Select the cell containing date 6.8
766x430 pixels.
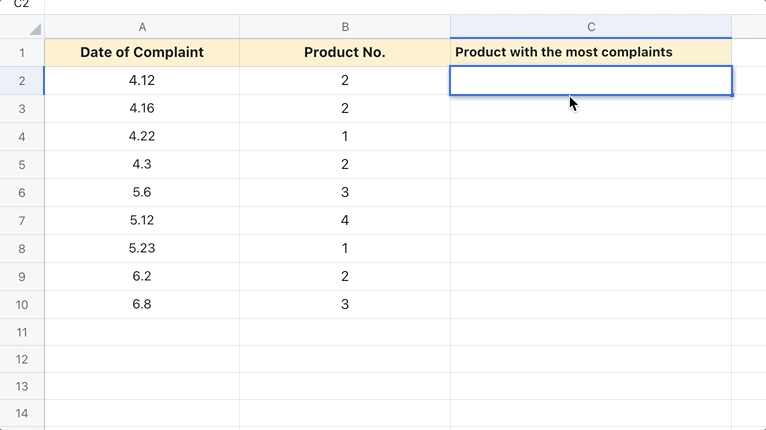142,304
